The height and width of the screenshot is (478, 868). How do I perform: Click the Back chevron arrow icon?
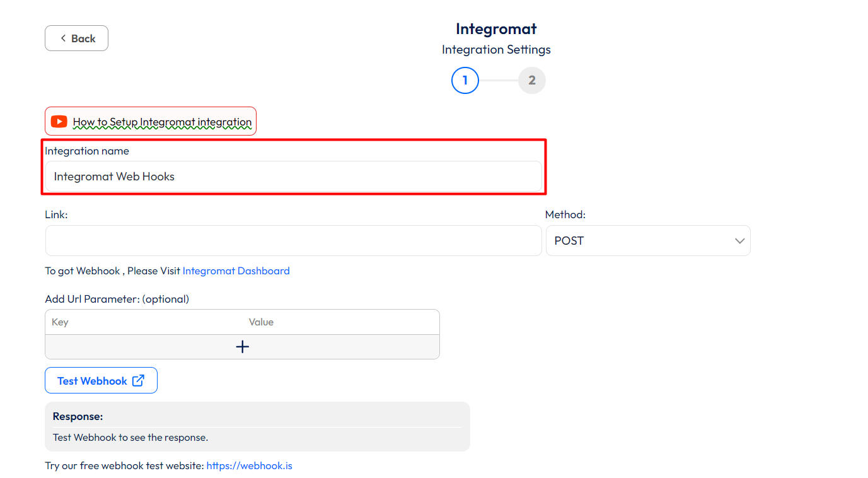click(x=63, y=38)
